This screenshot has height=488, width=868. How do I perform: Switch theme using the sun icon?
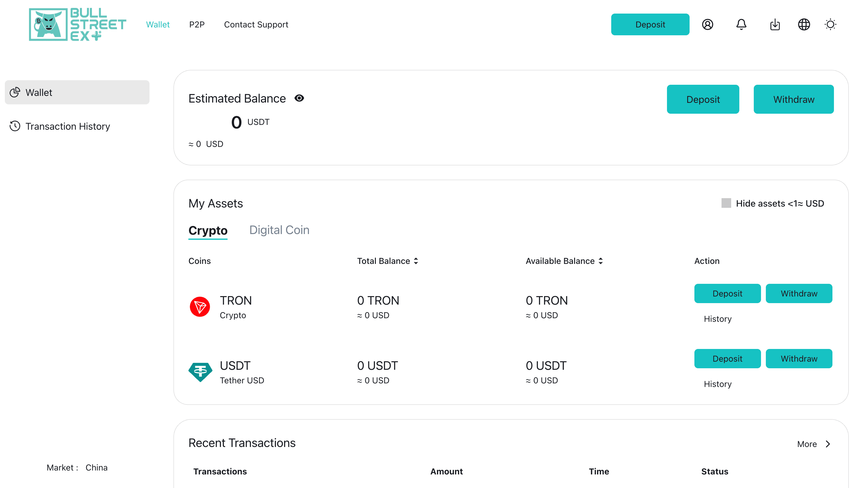(x=830, y=24)
